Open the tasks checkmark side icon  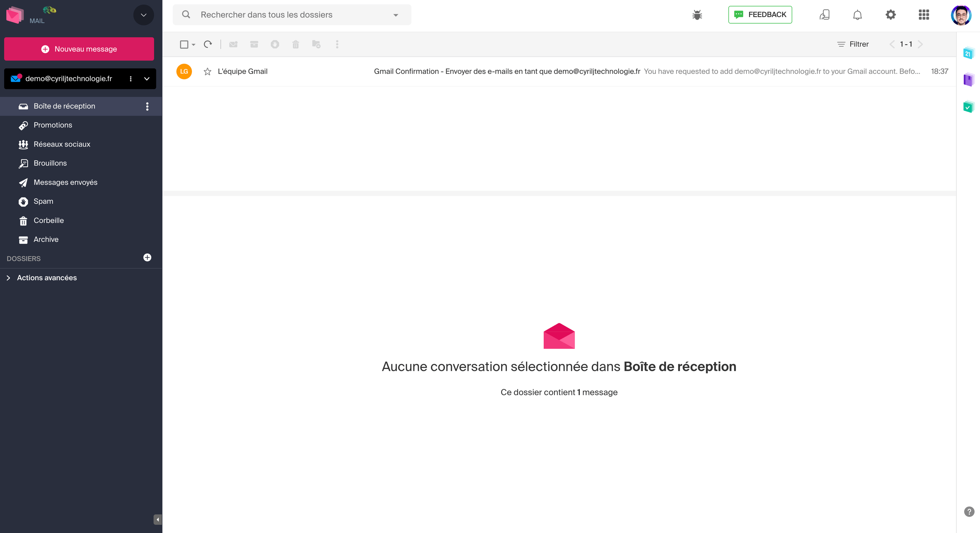click(x=968, y=107)
